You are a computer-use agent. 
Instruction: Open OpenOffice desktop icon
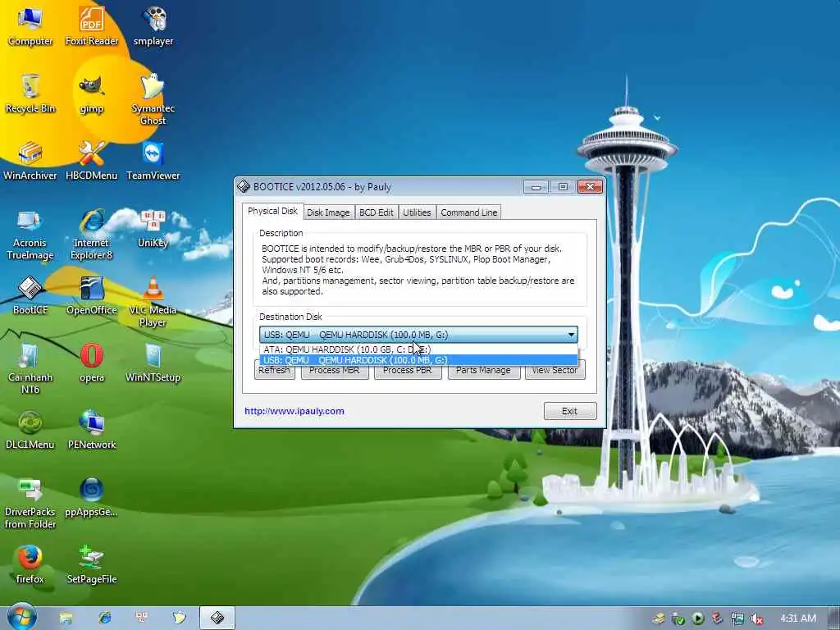pyautogui.click(x=92, y=295)
